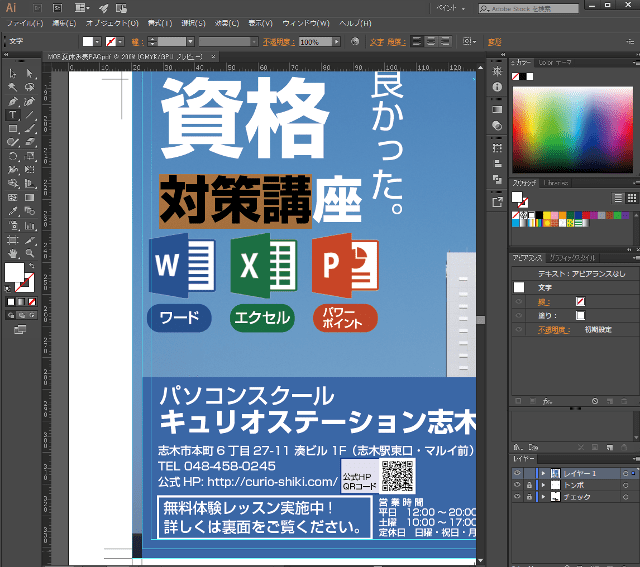The width and height of the screenshot is (640, 567).
Task: Open the Export icon in the panel dock
Action: click(497, 202)
